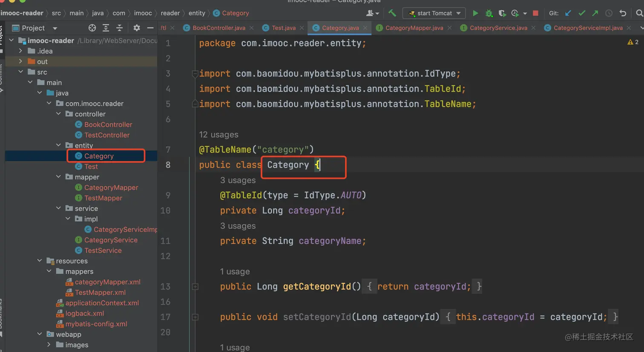Push commits with Git green arrow
This screenshot has width=644, height=352.
(x=595, y=13)
